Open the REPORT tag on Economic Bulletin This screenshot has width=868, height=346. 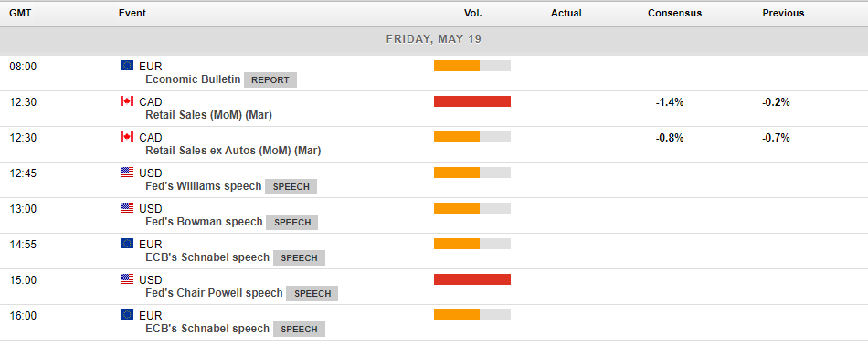(x=270, y=79)
